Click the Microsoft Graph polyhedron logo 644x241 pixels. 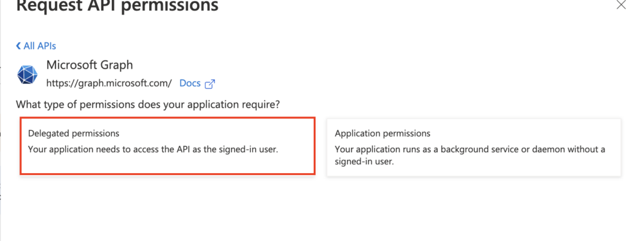pos(27,74)
